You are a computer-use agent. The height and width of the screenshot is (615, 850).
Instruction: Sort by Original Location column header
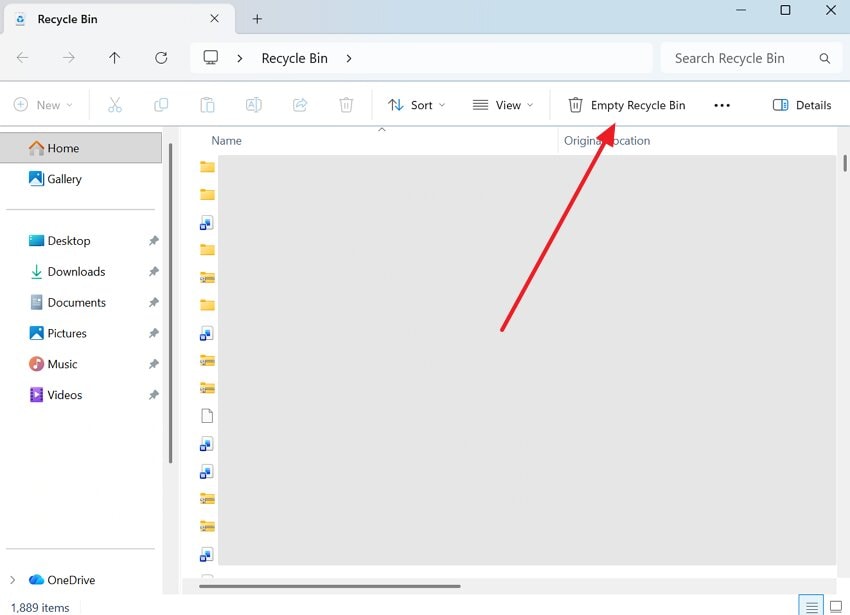point(607,140)
